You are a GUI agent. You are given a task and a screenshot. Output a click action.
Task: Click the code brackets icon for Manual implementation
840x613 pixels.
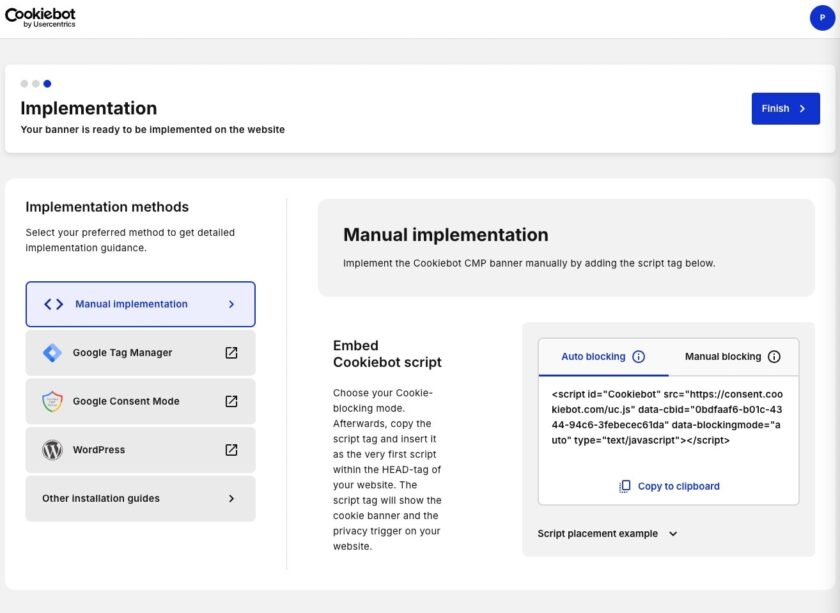point(54,304)
